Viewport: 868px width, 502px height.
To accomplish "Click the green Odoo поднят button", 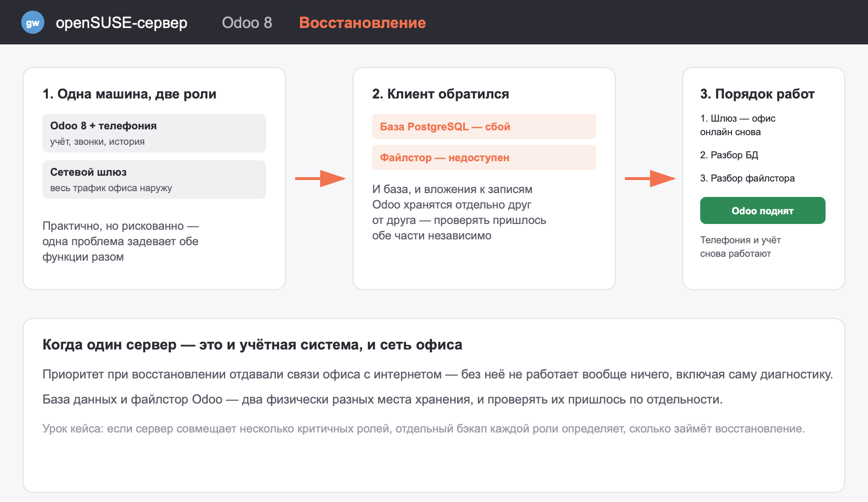I will [762, 210].
